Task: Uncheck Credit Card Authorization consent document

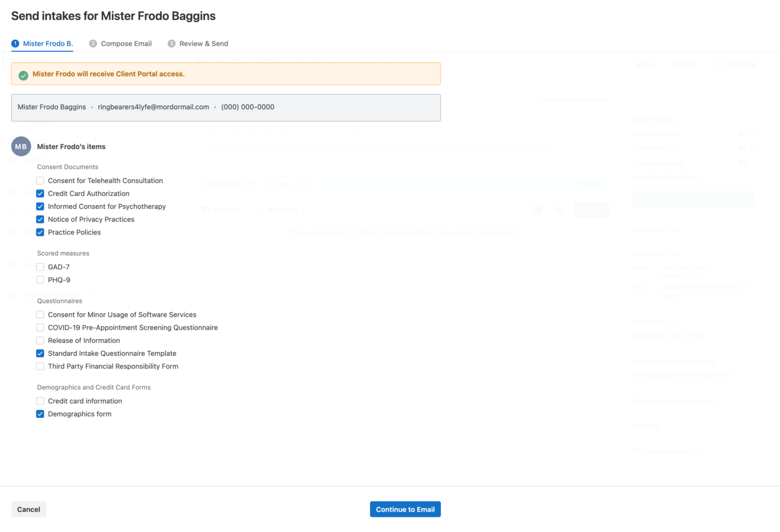Action: click(40, 193)
